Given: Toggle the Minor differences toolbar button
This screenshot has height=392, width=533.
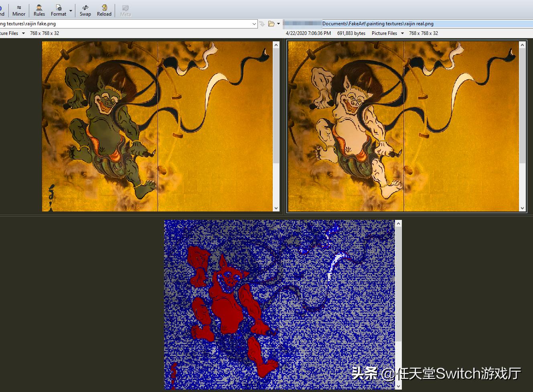Looking at the screenshot, I should (x=19, y=10).
